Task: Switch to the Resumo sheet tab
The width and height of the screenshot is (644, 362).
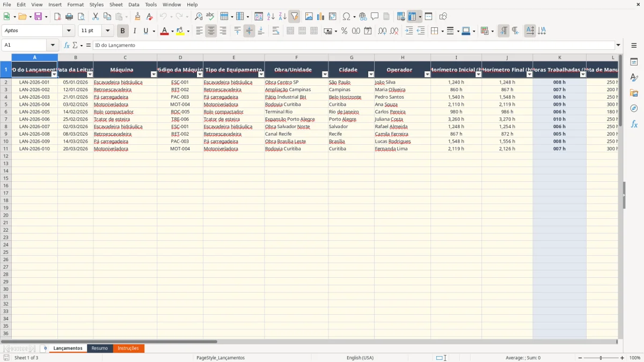Action: [x=100, y=349]
